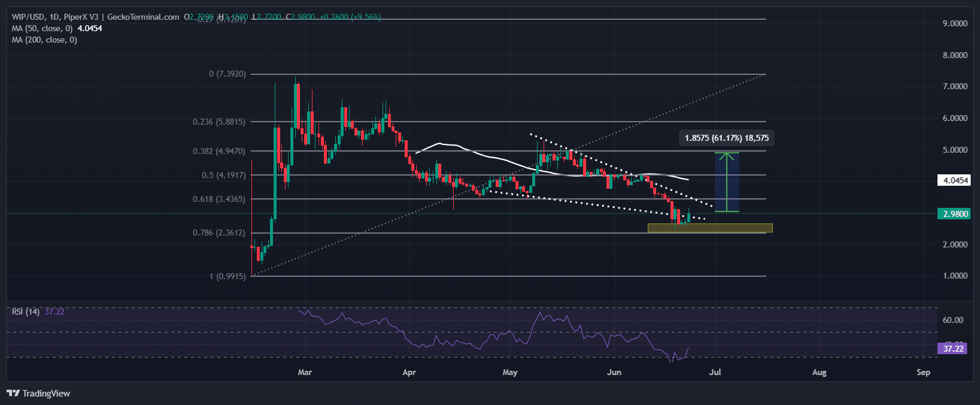Click the 37.22 RSI value beside RSI (14)
This screenshot has width=980, height=405.
coord(54,312)
